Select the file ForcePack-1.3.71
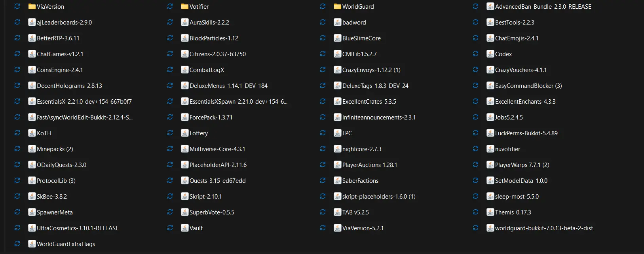This screenshot has height=254, width=644. coord(211,118)
